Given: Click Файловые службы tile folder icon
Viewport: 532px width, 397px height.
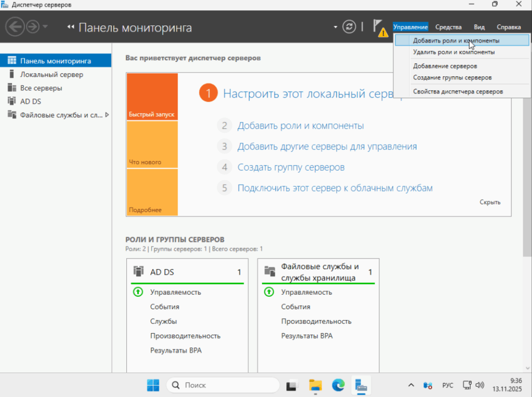Looking at the screenshot, I should (270, 271).
